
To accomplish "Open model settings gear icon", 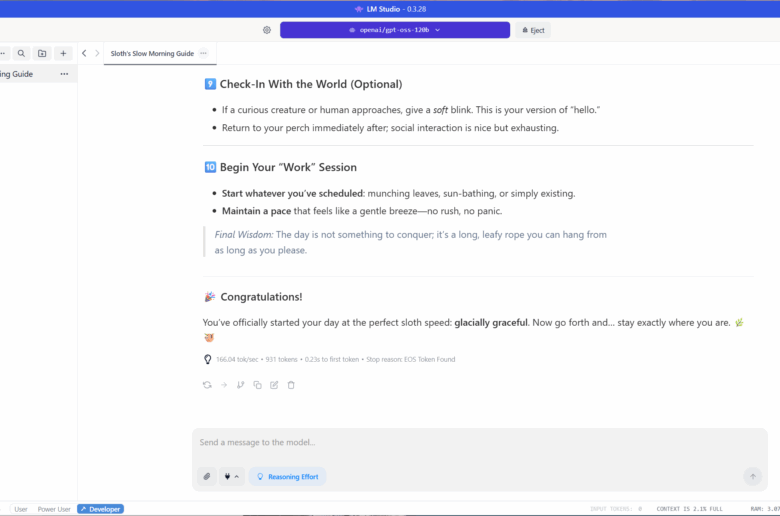I will click(x=267, y=30).
